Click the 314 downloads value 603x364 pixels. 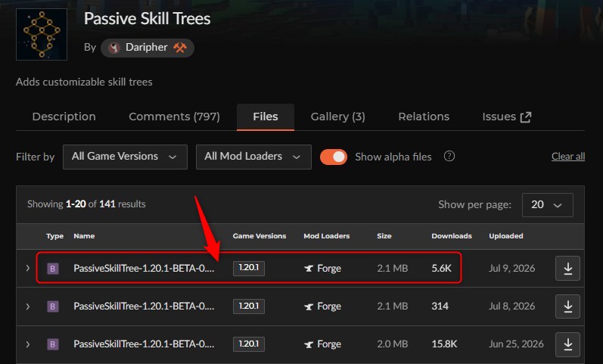pos(440,306)
